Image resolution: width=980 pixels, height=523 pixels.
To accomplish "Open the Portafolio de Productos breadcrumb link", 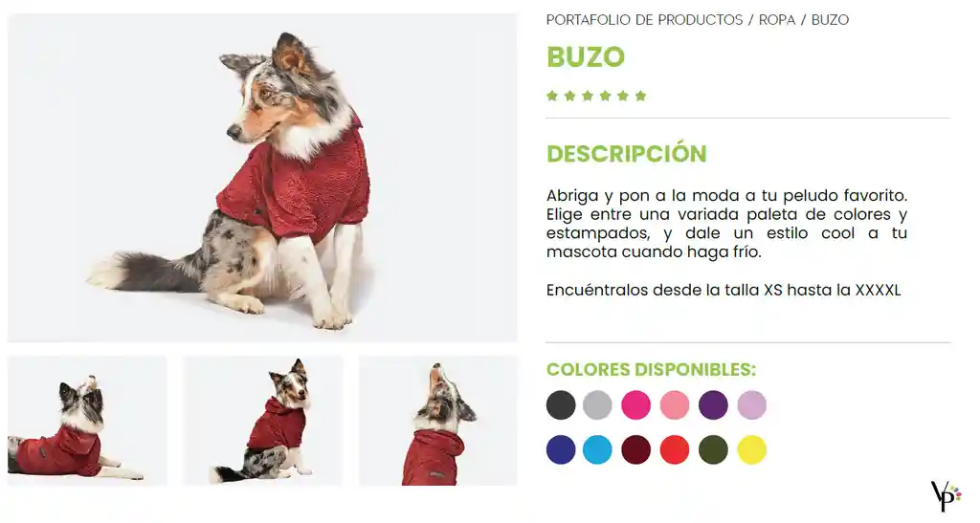I will click(644, 20).
